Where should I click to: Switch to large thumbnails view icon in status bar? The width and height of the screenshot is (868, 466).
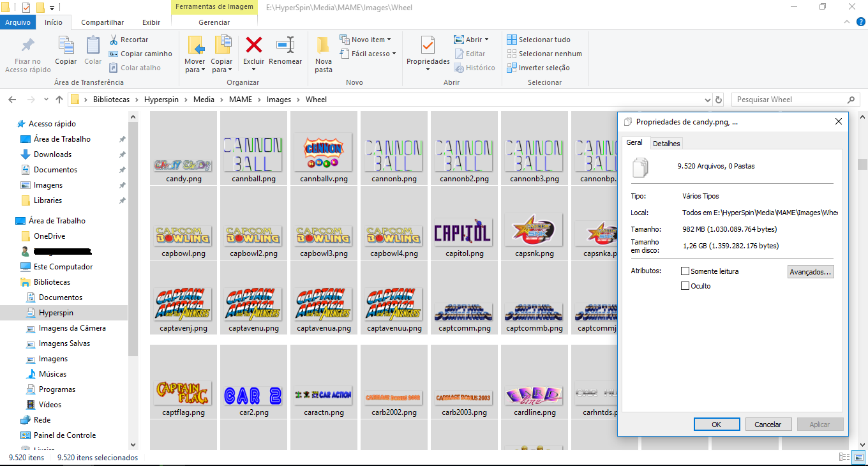[x=858, y=457]
